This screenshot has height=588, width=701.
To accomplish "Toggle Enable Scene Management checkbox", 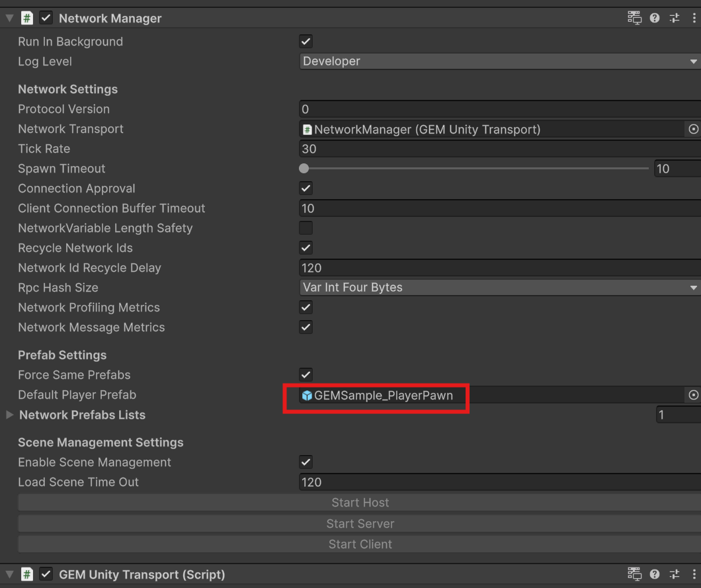I will 306,462.
